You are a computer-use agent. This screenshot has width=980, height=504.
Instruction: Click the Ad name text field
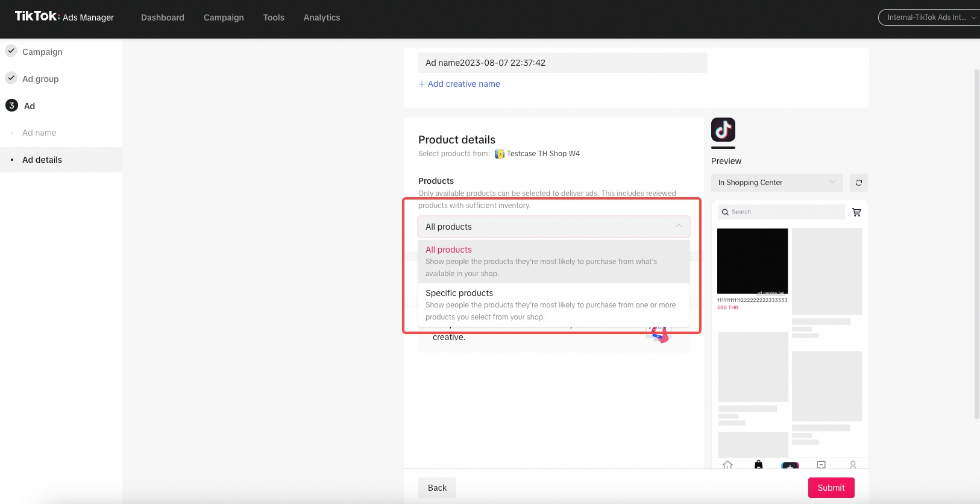click(x=562, y=63)
